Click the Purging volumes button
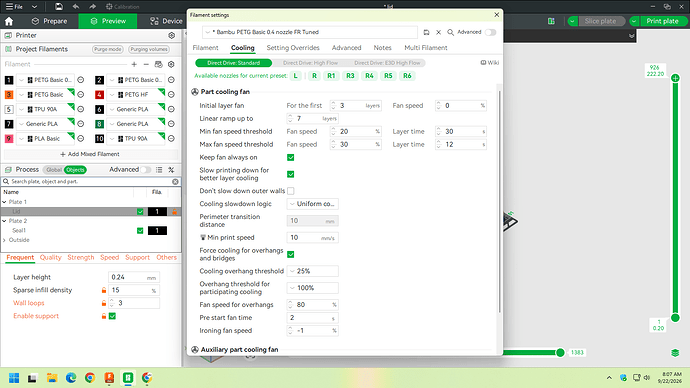 (x=149, y=49)
